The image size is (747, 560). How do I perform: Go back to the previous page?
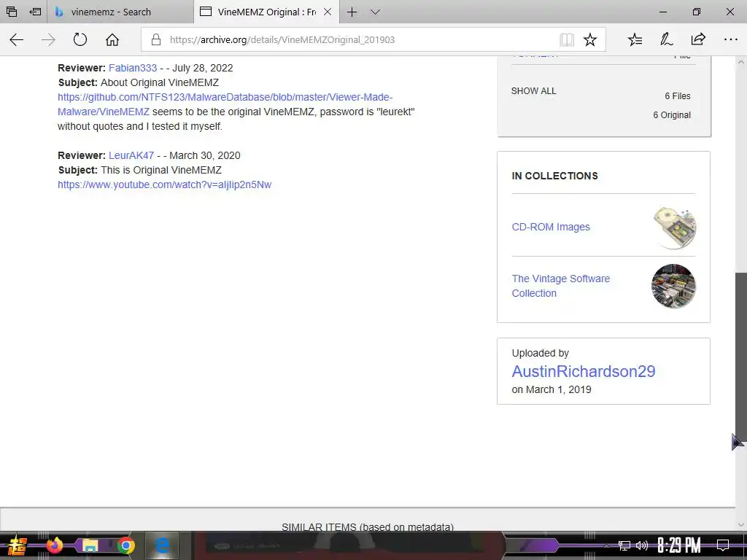point(17,39)
